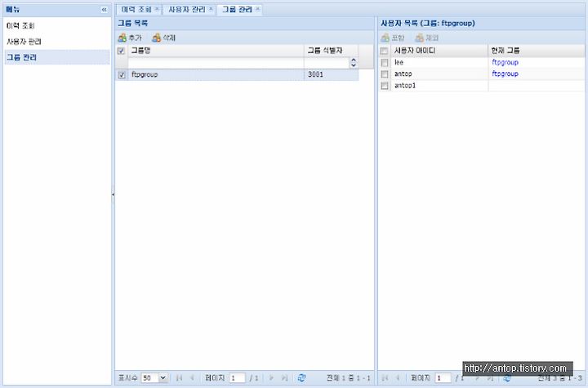Screen dimensions: 588x388
Task: Uncheck the ftpgroup row checkbox
Action: 122,74
